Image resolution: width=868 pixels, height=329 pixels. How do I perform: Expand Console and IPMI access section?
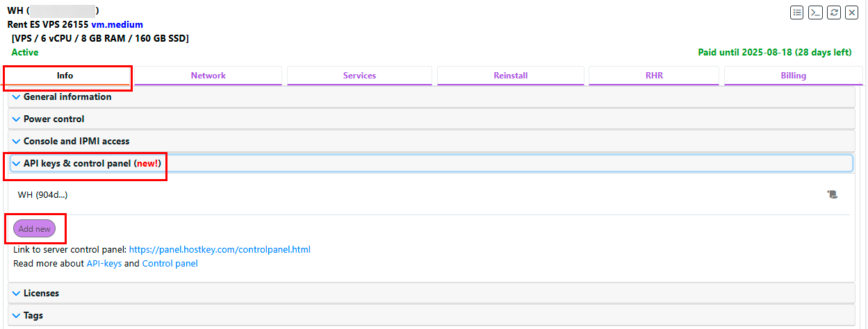coord(76,141)
